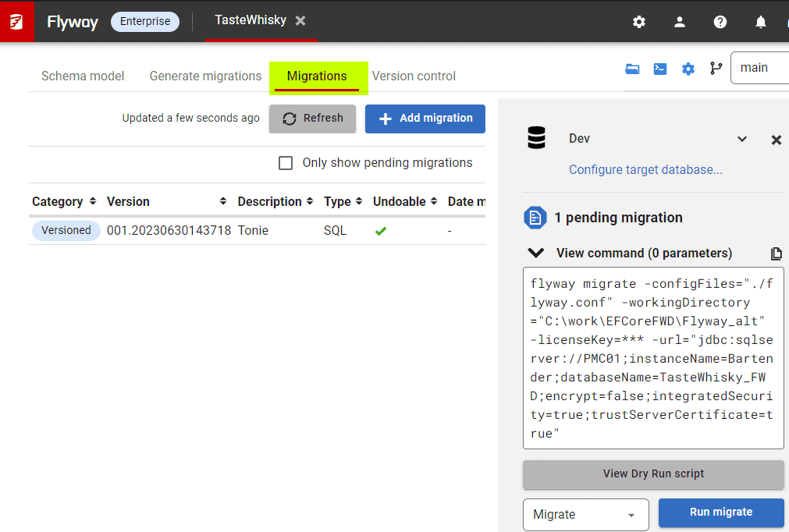The image size is (789, 532).
Task: Switch to Schema model tab
Action: tap(83, 76)
